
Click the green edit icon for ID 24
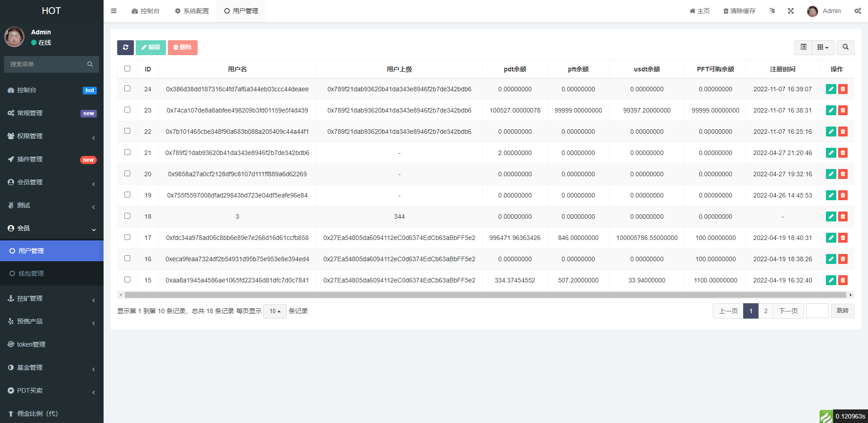click(x=830, y=89)
